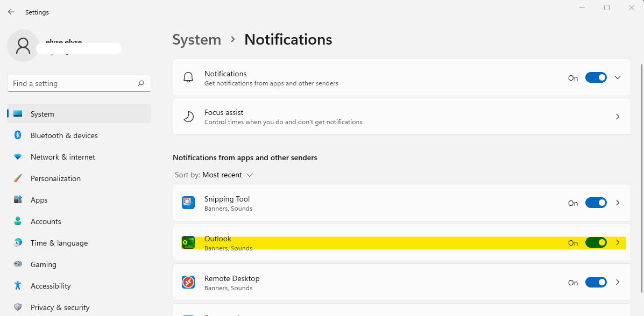Click the Apps icon in sidebar
The height and width of the screenshot is (316, 644).
click(x=18, y=200)
